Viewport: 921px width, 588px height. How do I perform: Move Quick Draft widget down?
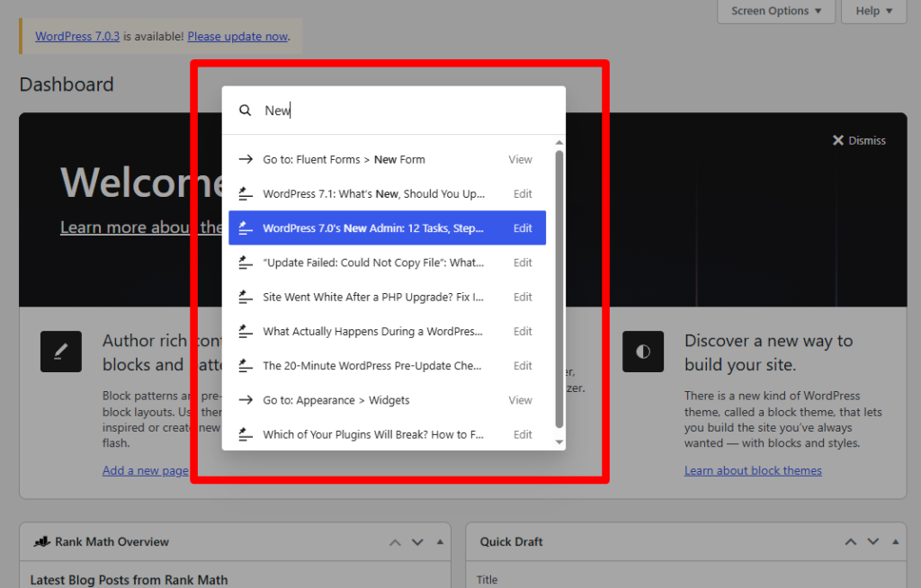coord(873,541)
